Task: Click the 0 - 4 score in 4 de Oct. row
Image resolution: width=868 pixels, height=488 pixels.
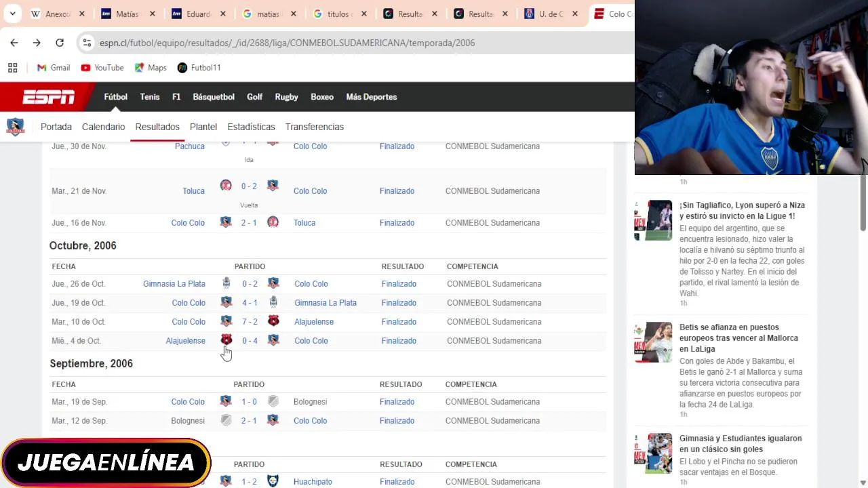Action: point(250,341)
